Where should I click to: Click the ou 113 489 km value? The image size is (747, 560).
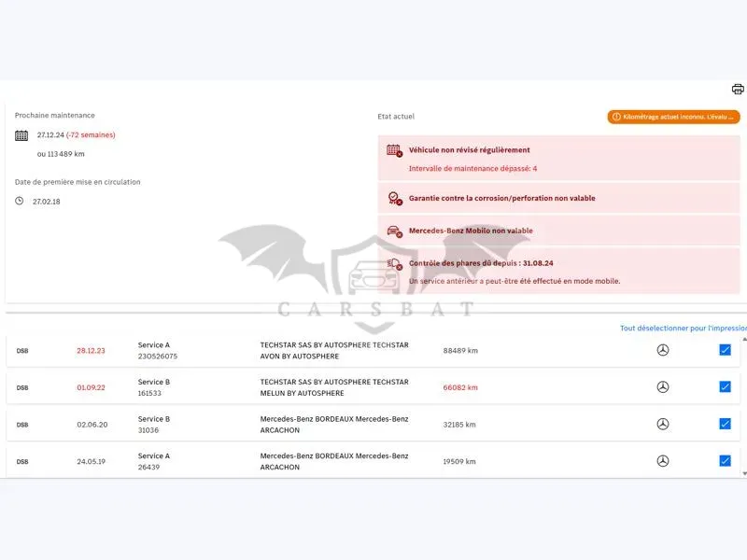[61, 154]
